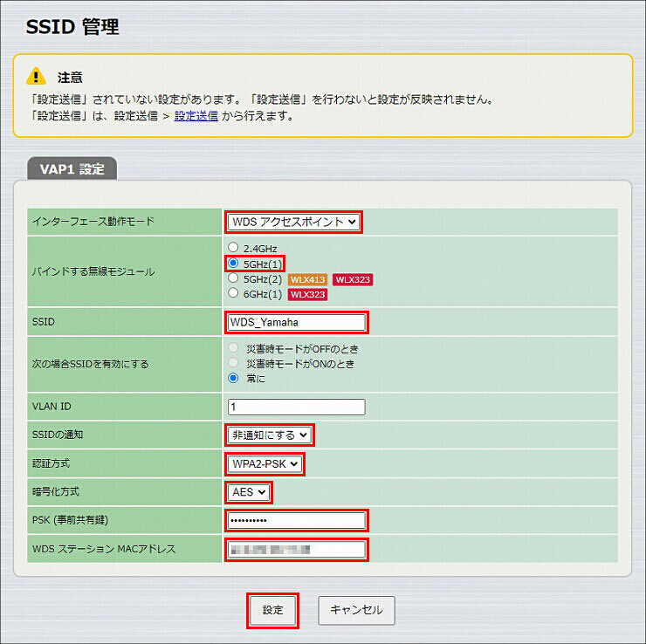Viewport: 646px width, 644px height.
Task: Click the orange WLX413 badge
Action: 307,279
